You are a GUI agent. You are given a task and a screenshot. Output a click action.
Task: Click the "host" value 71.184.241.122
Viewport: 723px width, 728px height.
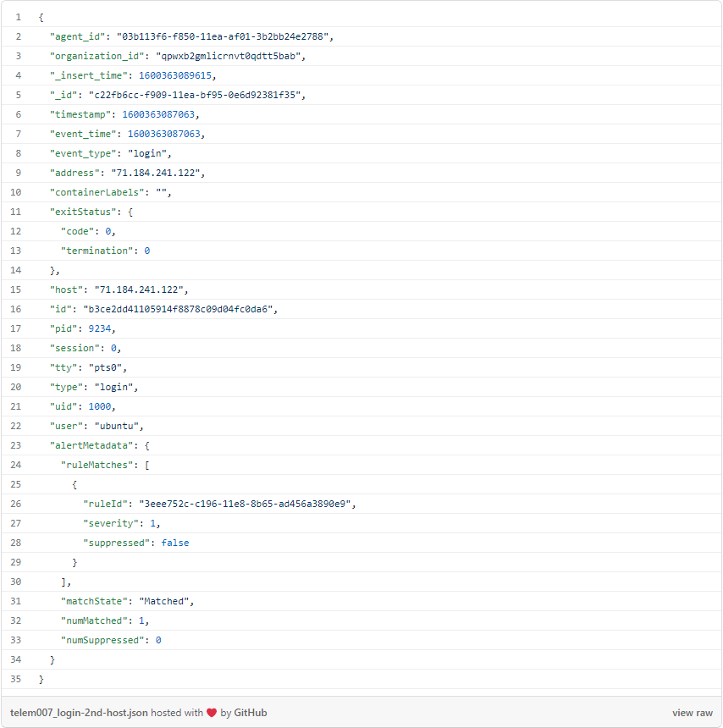(x=139, y=290)
